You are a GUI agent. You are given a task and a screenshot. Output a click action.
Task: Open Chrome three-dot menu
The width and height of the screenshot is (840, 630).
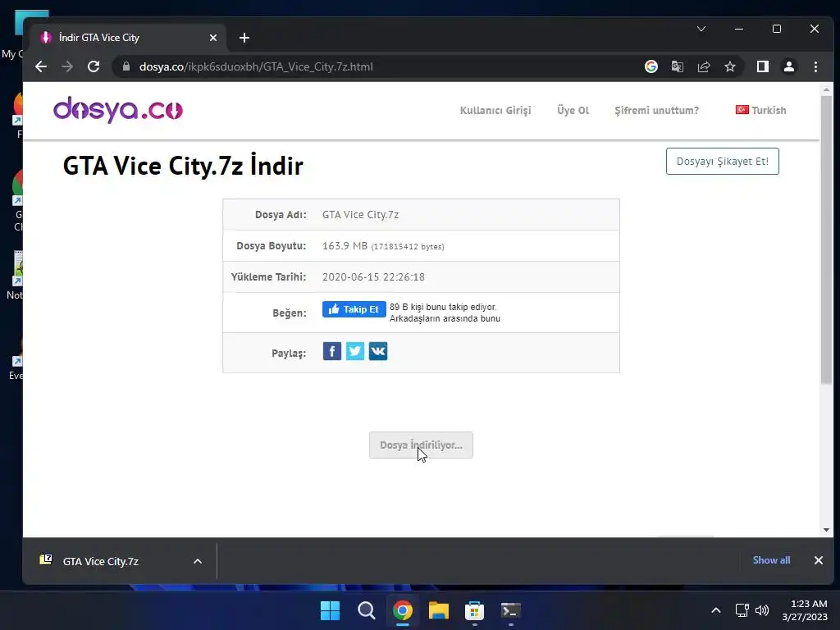click(x=815, y=66)
